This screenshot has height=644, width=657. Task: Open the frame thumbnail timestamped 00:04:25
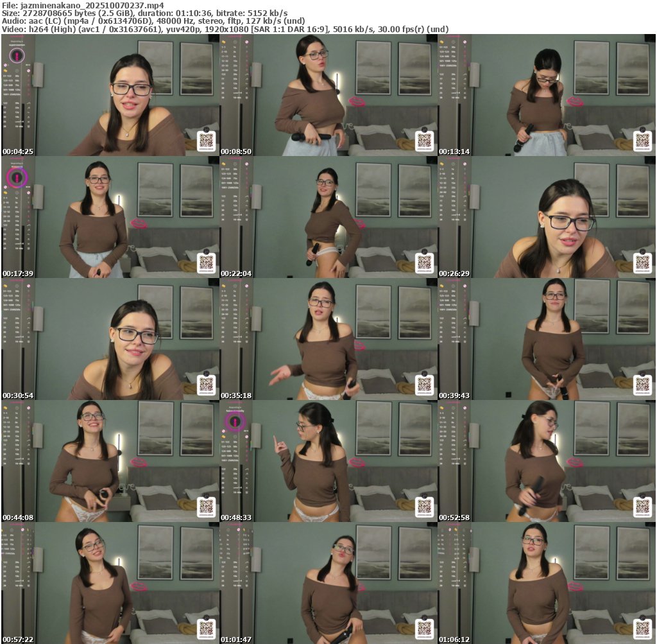(x=110, y=95)
